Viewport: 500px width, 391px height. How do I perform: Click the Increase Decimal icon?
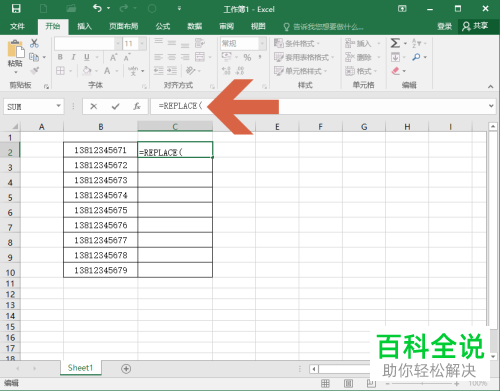click(x=226, y=71)
